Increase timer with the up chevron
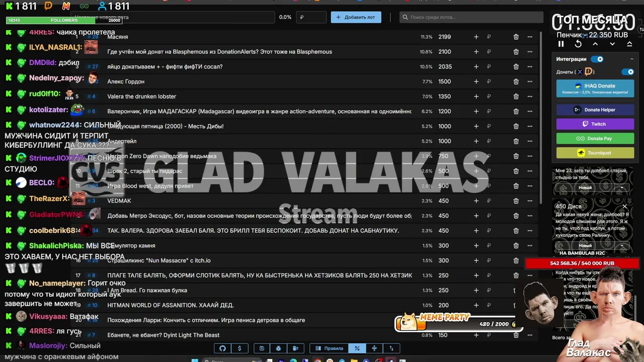This screenshot has width=644, height=362. pyautogui.click(x=595, y=44)
